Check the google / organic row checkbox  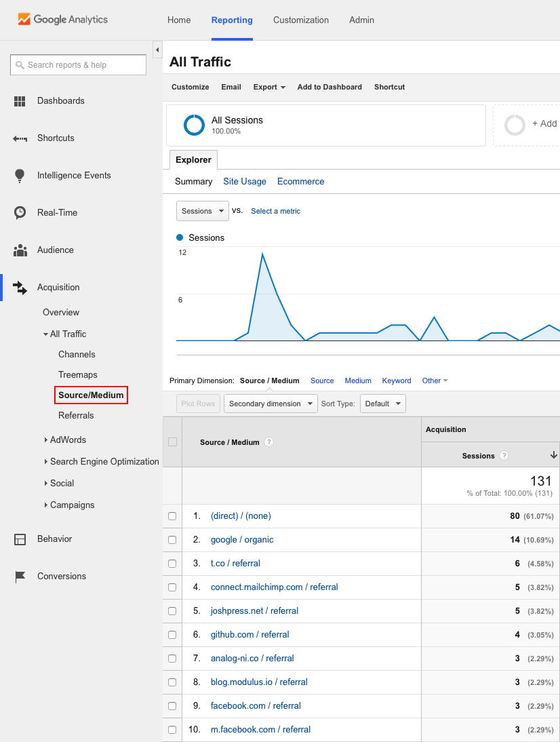172,540
